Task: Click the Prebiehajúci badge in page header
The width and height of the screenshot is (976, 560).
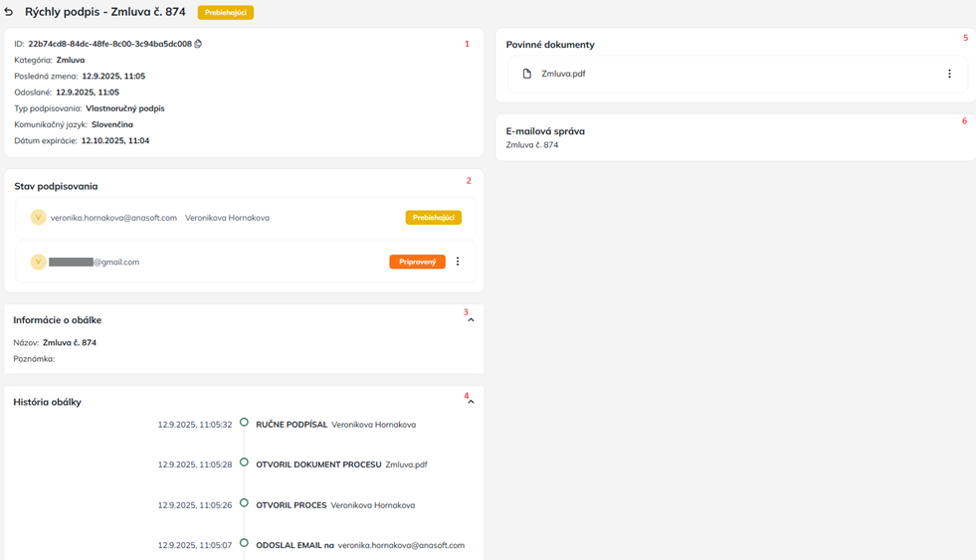Action: click(x=226, y=13)
